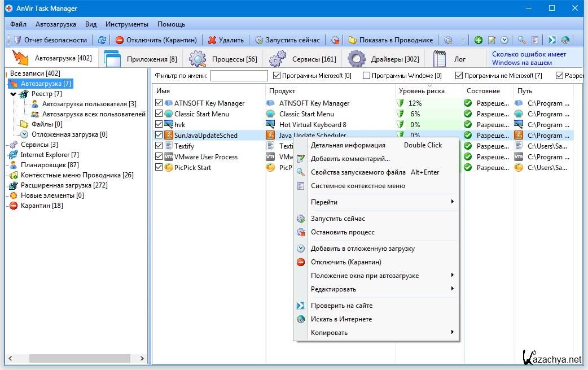Switch to the 'Процессы [56]' tab

click(223, 59)
